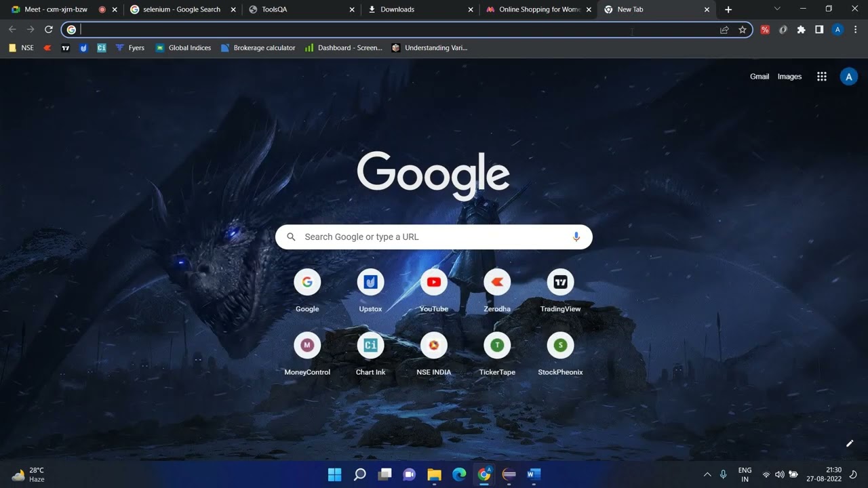
Task: Open Chrome's three-dot menu
Action: coord(856,30)
